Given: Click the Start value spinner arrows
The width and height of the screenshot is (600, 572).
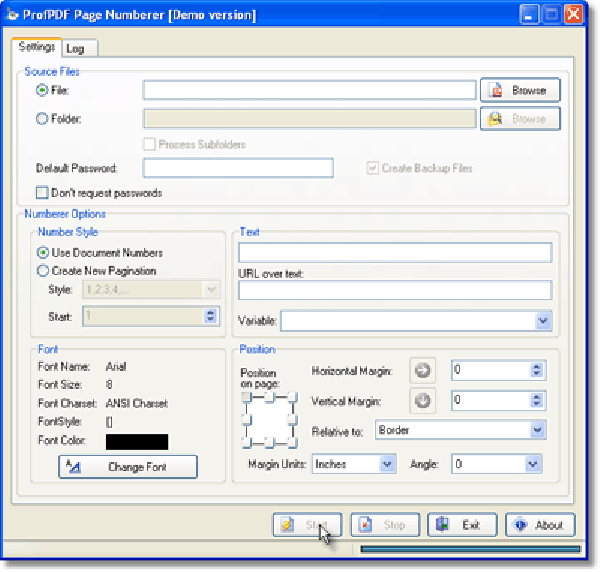Looking at the screenshot, I should (x=210, y=316).
